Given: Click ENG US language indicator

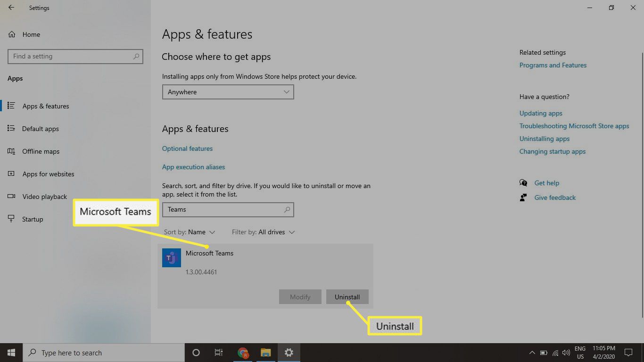Looking at the screenshot, I should tap(580, 353).
